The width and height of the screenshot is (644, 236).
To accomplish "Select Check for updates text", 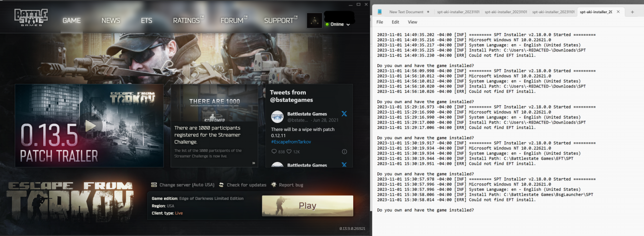I will (x=246, y=185).
